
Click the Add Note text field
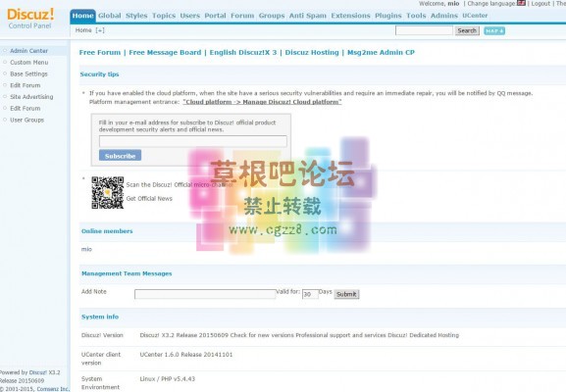click(x=205, y=294)
